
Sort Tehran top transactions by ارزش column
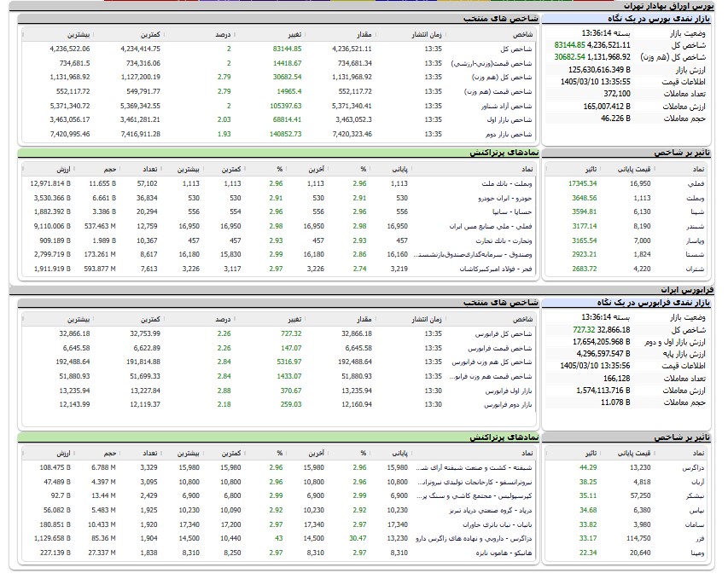63,170
